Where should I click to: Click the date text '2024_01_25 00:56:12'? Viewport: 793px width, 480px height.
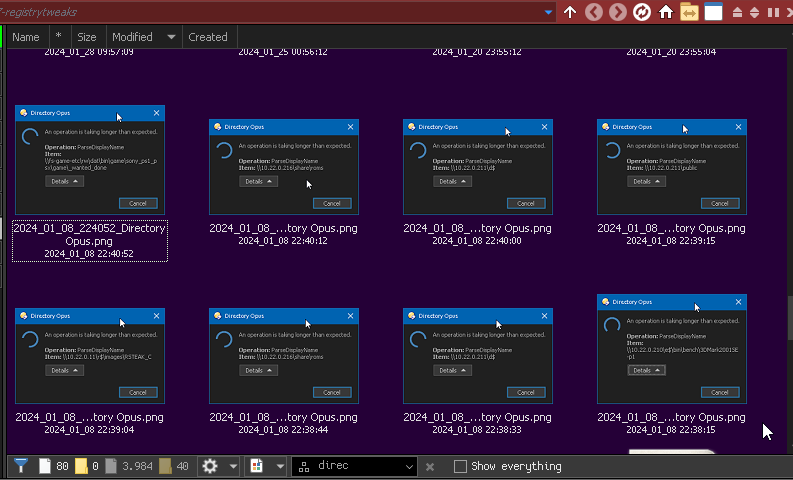pos(283,52)
